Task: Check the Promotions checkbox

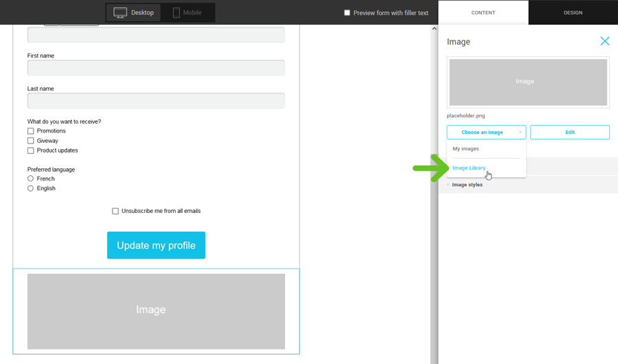Action: tap(30, 131)
